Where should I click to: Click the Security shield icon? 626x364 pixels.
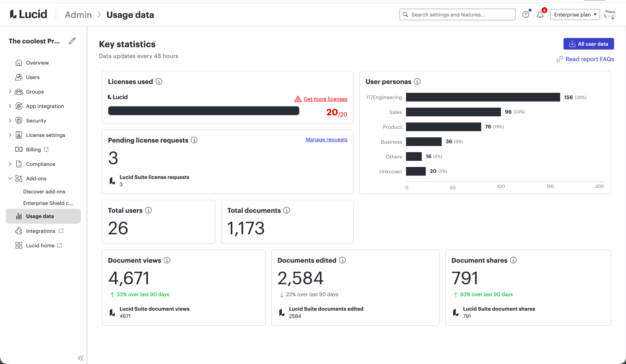[x=19, y=120]
